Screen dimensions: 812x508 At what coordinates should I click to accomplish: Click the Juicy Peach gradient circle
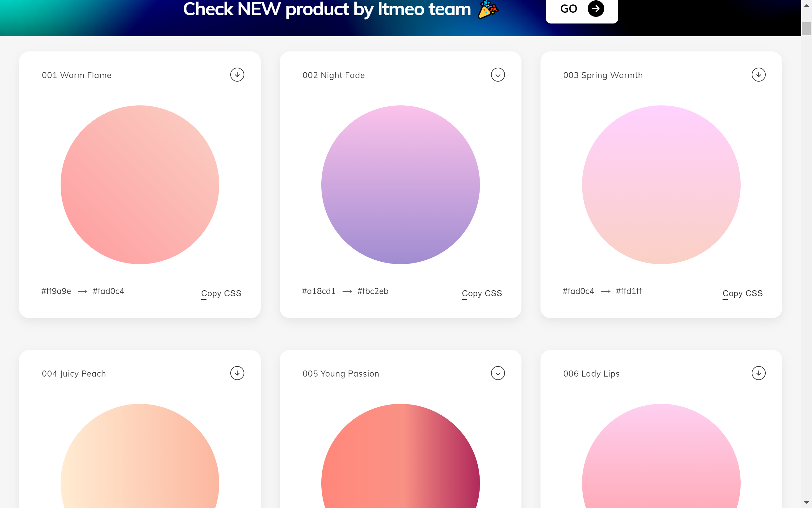point(140,456)
